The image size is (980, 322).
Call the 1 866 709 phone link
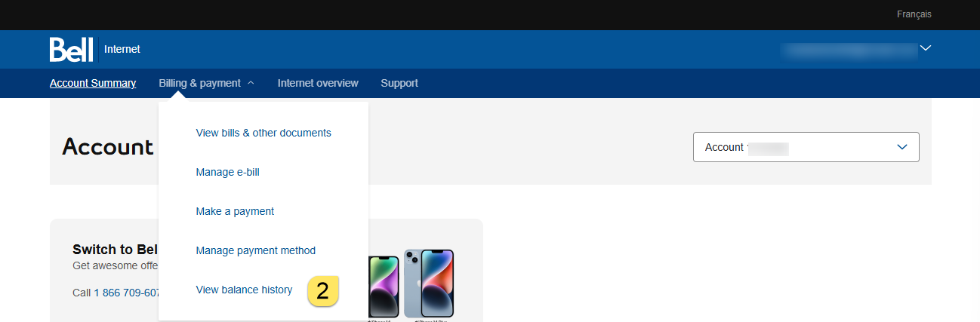coord(126,293)
